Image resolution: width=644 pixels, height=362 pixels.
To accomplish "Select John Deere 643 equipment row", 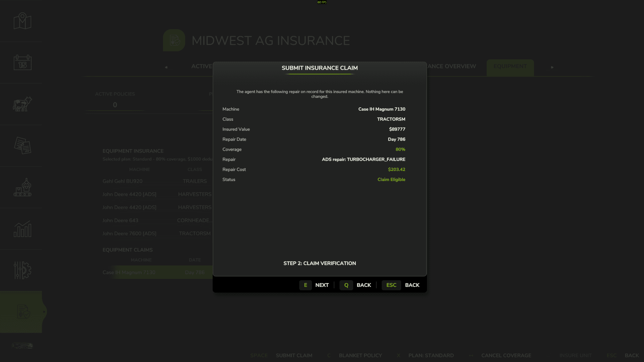I will (158, 220).
